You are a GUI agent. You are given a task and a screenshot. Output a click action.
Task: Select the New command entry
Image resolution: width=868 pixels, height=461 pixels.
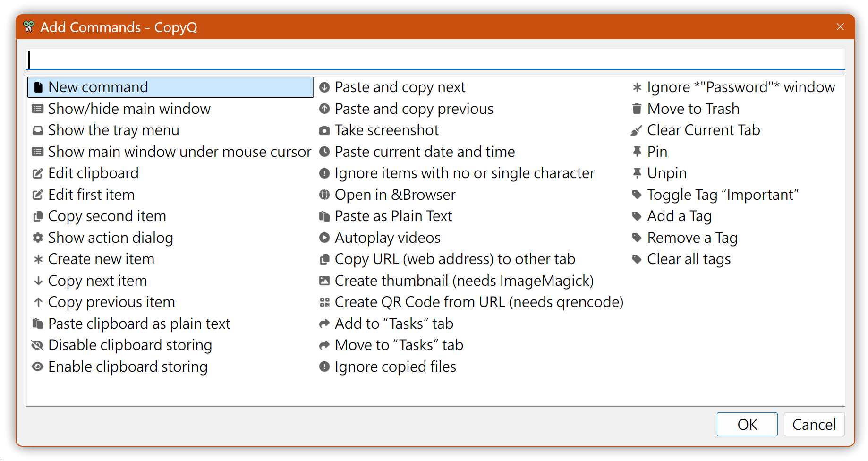[98, 87]
